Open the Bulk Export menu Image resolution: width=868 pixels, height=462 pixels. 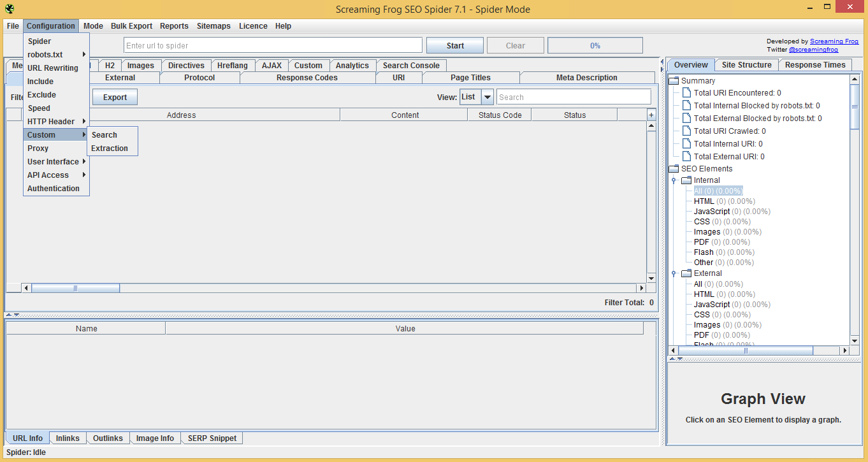click(x=131, y=26)
